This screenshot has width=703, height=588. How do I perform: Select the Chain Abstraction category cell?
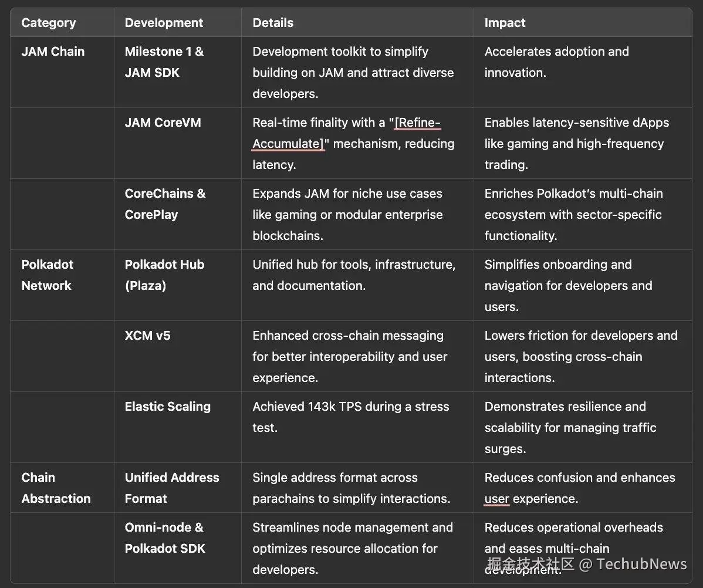tap(56, 488)
